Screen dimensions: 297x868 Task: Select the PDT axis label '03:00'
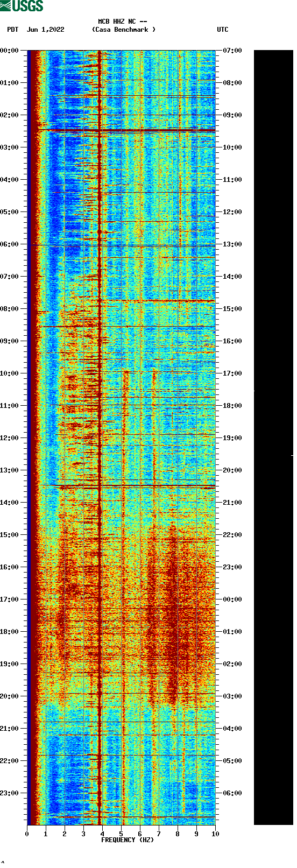[x=9, y=147]
